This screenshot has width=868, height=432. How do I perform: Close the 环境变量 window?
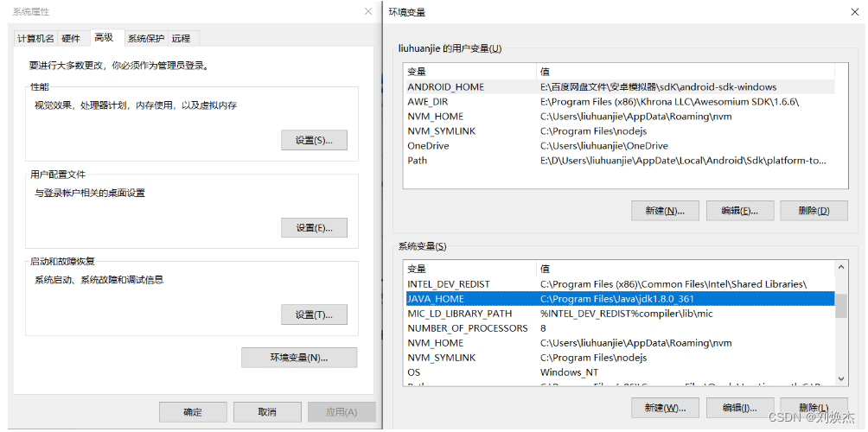(854, 11)
